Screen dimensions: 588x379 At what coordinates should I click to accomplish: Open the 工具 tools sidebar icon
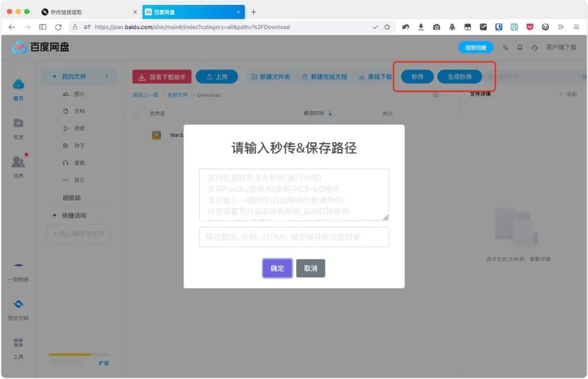(19, 343)
